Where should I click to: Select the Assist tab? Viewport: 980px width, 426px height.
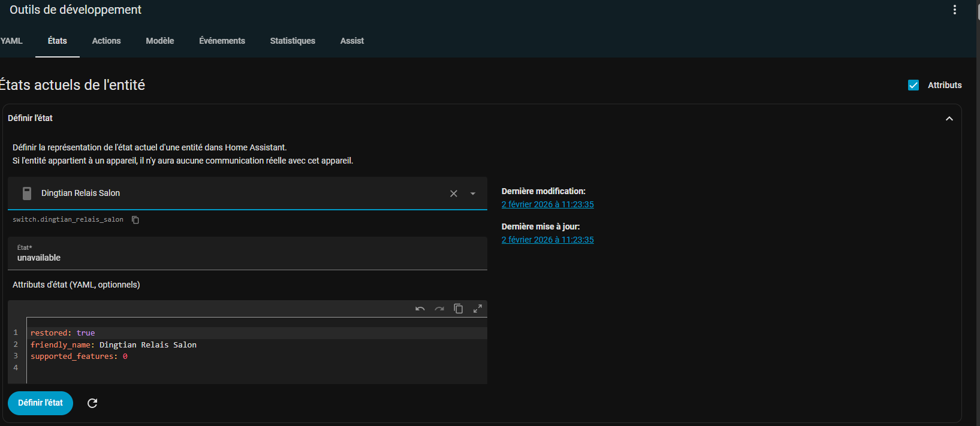tap(352, 41)
